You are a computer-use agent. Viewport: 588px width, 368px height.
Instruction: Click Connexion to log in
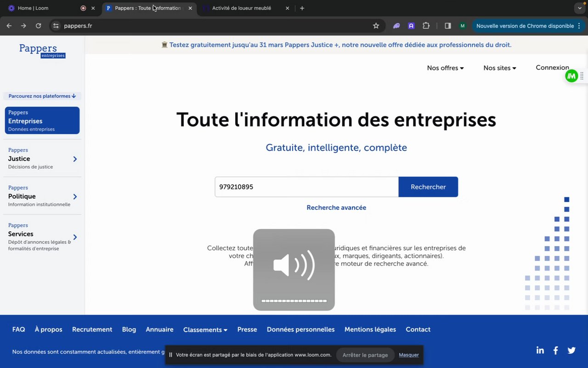(552, 68)
